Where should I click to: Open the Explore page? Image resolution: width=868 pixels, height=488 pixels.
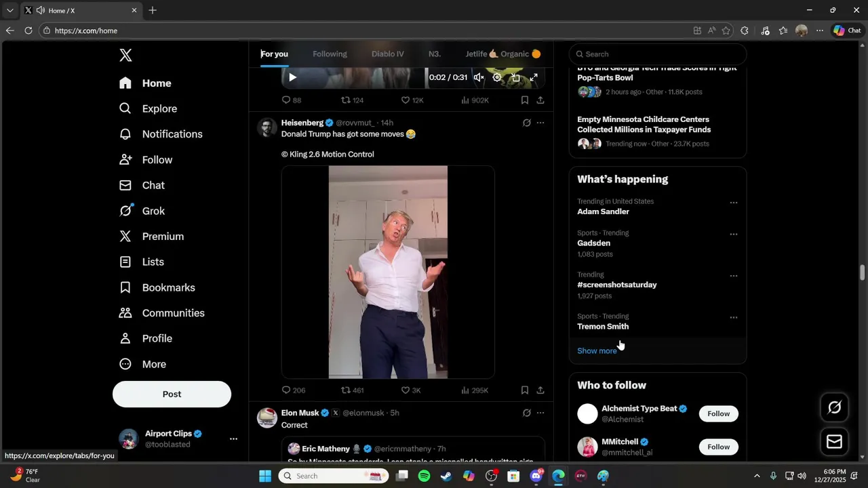click(148, 108)
